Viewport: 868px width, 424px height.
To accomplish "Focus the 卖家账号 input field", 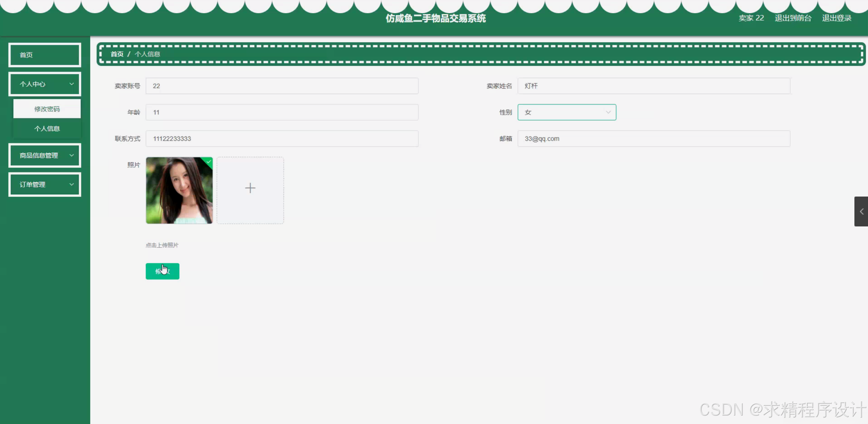I will (282, 86).
